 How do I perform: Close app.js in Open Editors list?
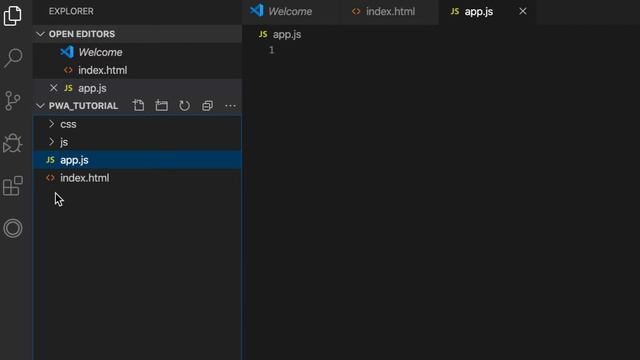(x=53, y=88)
